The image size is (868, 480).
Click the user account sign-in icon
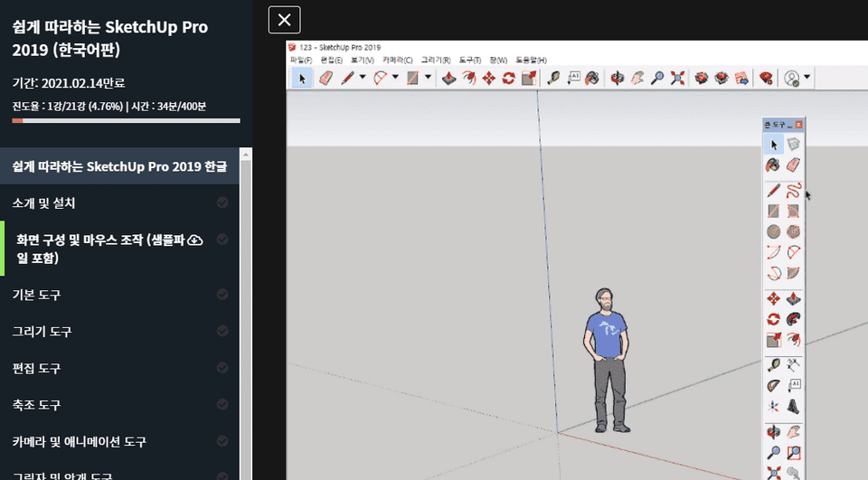pyautogui.click(x=792, y=78)
